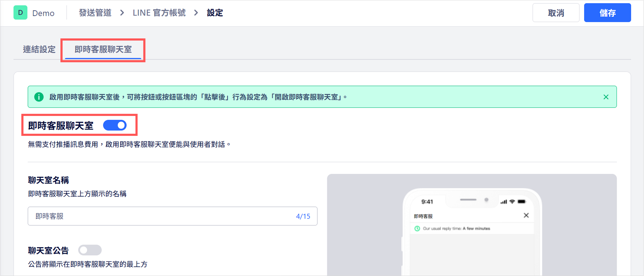Click the 設定 breadcrumb item
The height and width of the screenshot is (276, 644).
click(215, 13)
